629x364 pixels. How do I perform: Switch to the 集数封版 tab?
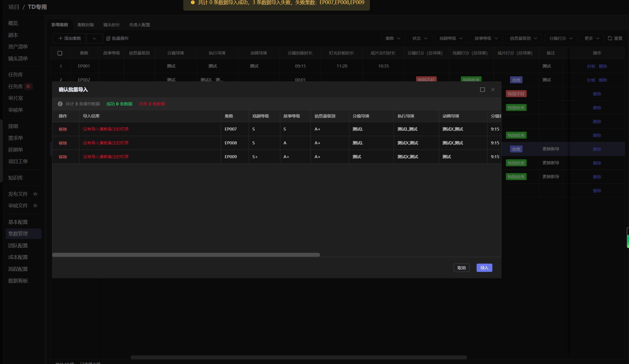coord(86,25)
